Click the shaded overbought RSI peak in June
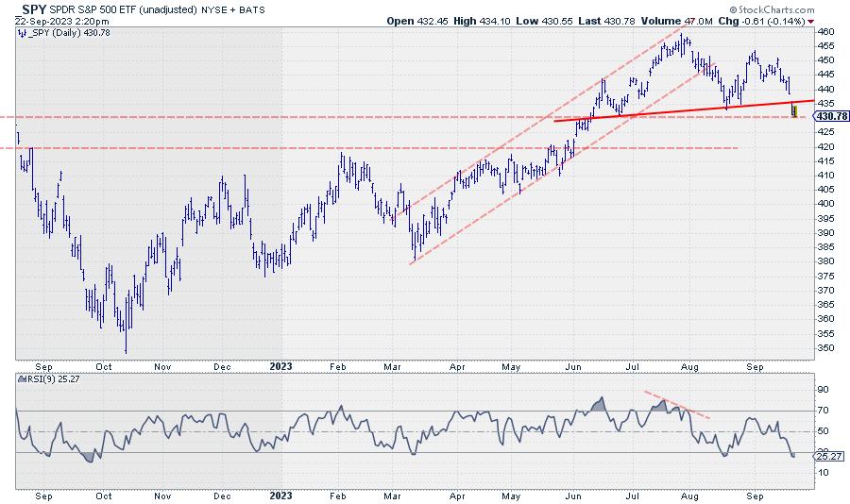 coord(598,402)
